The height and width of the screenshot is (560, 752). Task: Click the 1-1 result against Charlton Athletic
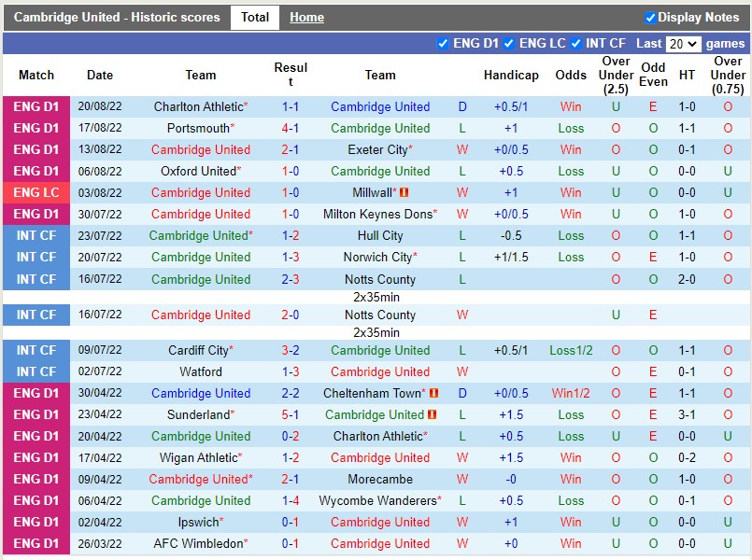tap(291, 106)
